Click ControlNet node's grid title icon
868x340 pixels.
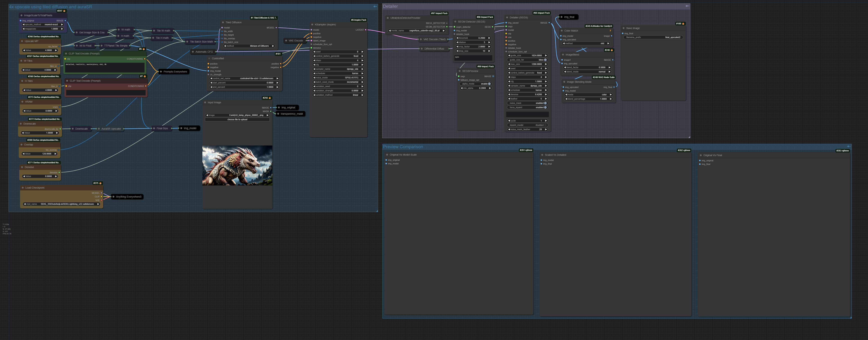click(x=209, y=59)
